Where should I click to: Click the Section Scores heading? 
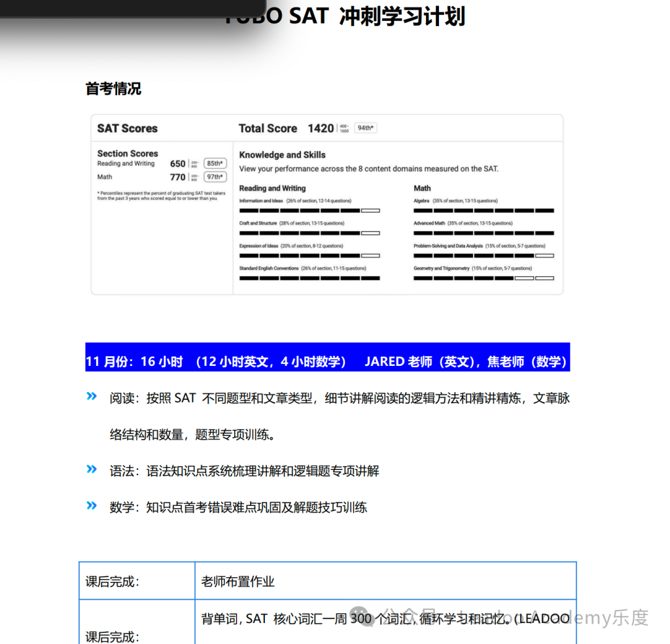tap(128, 153)
